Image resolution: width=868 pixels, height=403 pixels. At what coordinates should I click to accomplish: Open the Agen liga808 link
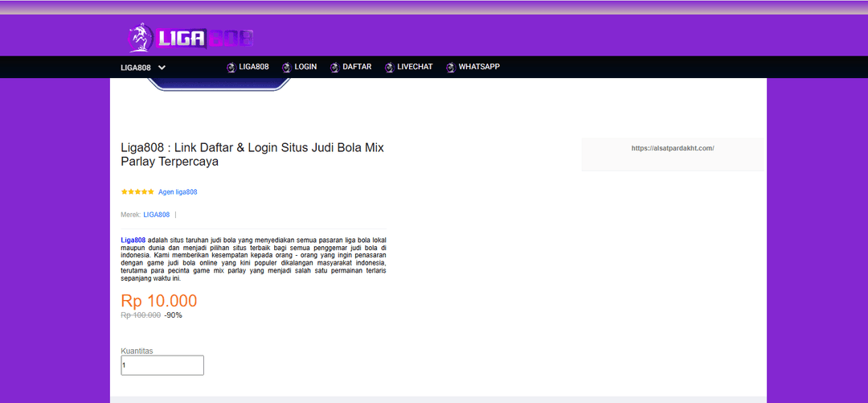(178, 192)
